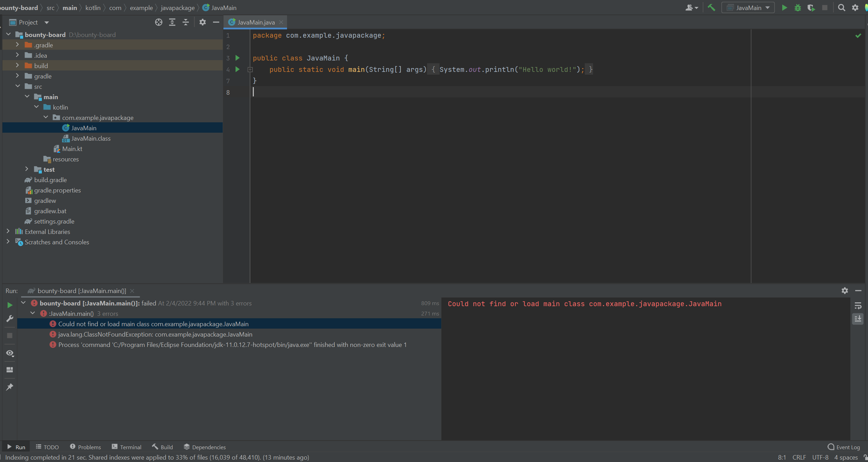Open Run panel settings gear
This screenshot has width=868, height=462.
tap(845, 291)
